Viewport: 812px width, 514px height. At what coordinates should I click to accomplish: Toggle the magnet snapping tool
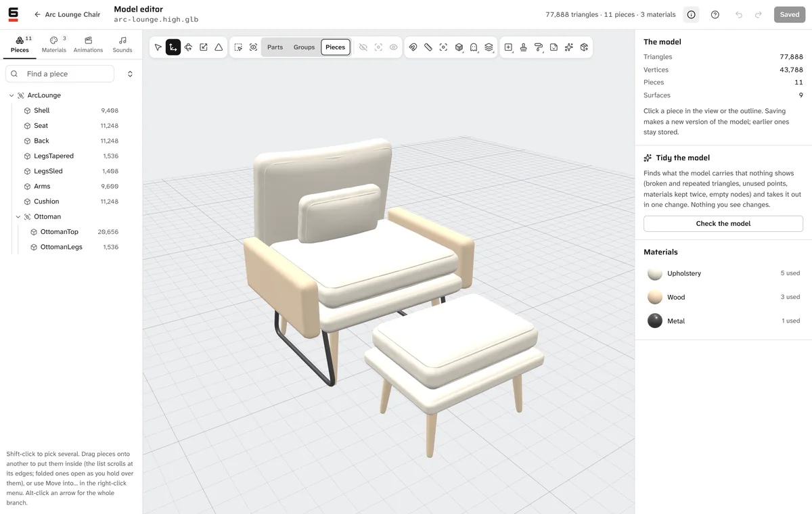tap(413, 47)
